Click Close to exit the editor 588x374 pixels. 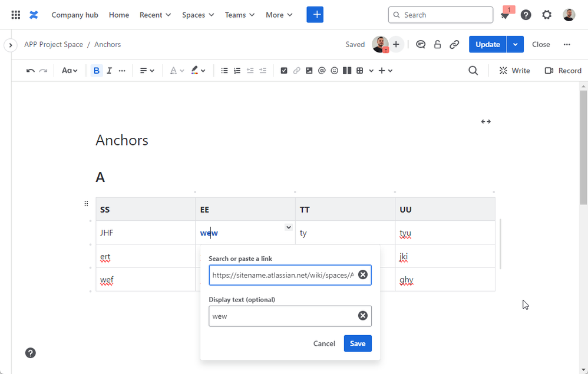[x=541, y=44]
